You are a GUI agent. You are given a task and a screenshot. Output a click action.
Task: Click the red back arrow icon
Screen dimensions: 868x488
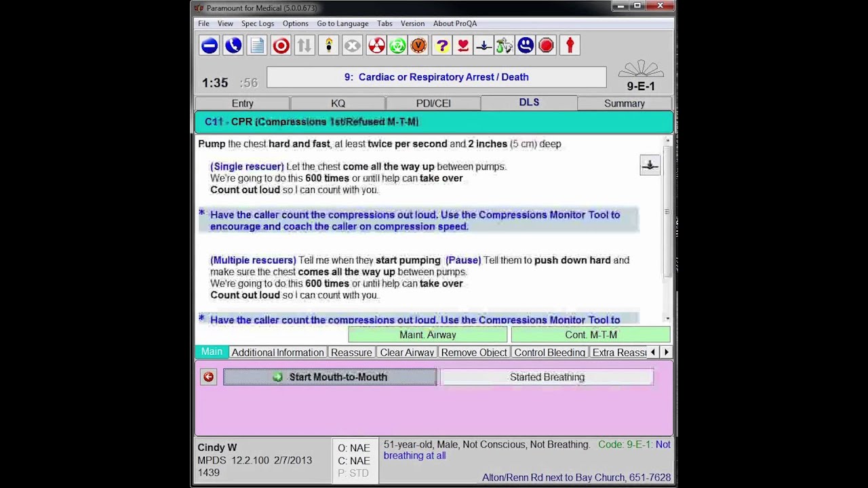[x=208, y=377]
